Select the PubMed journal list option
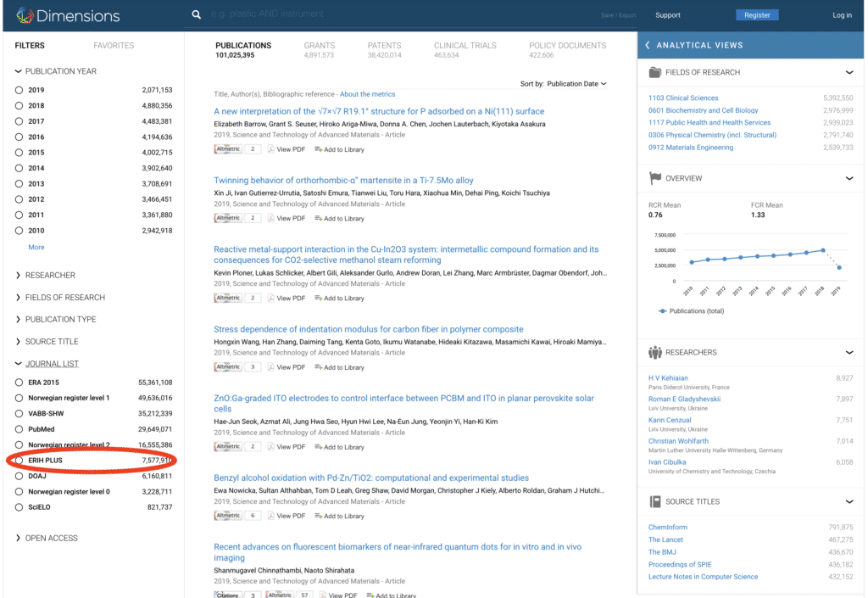 pos(19,429)
